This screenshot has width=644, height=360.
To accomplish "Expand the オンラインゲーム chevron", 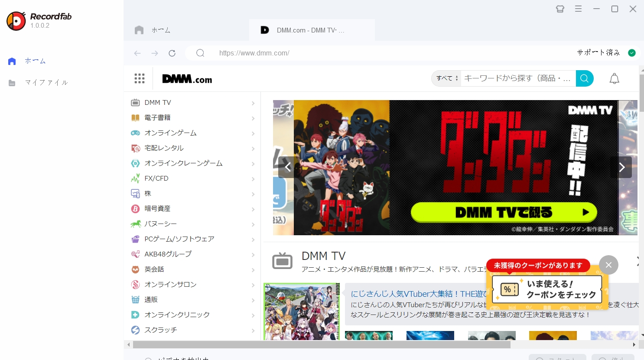I will [253, 133].
